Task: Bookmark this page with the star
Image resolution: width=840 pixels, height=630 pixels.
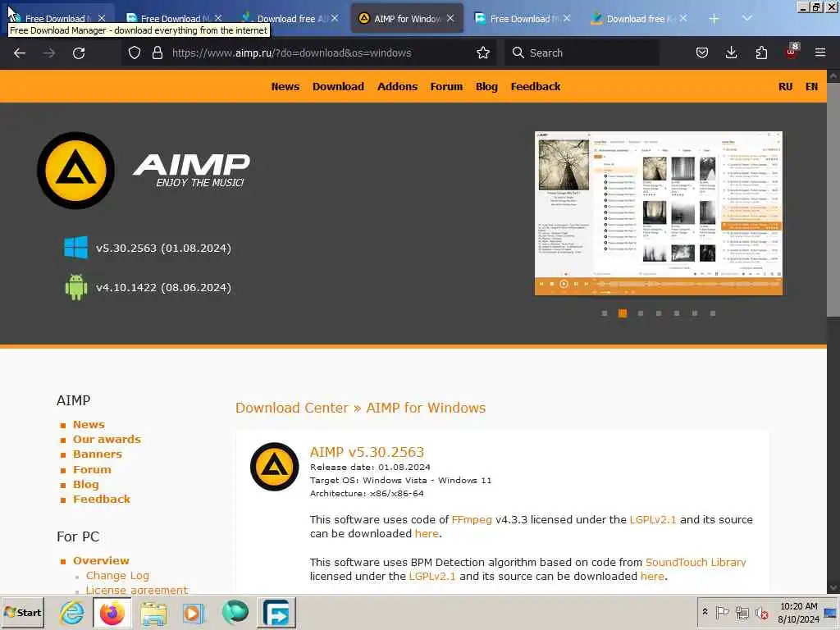Action: pos(482,52)
